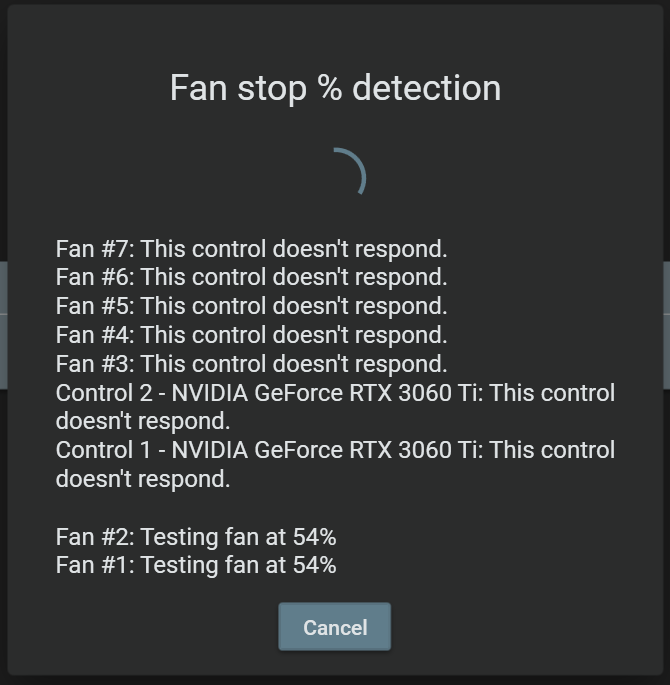Viewport: 670px width, 685px height.
Task: Select the Fan #5 status message
Action: click(251, 306)
